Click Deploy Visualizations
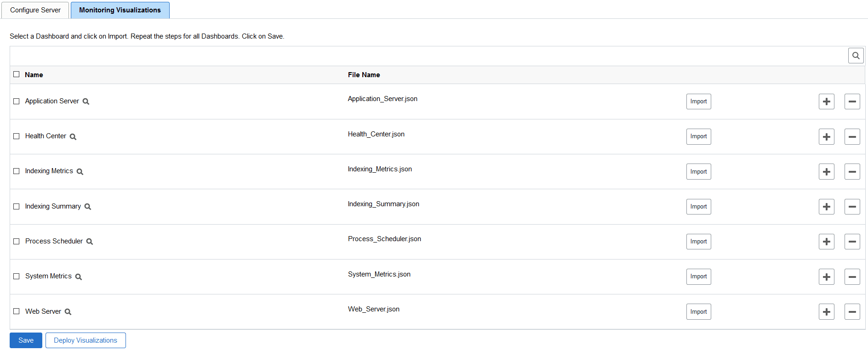Viewport: 868px width, 350px height. (85, 340)
